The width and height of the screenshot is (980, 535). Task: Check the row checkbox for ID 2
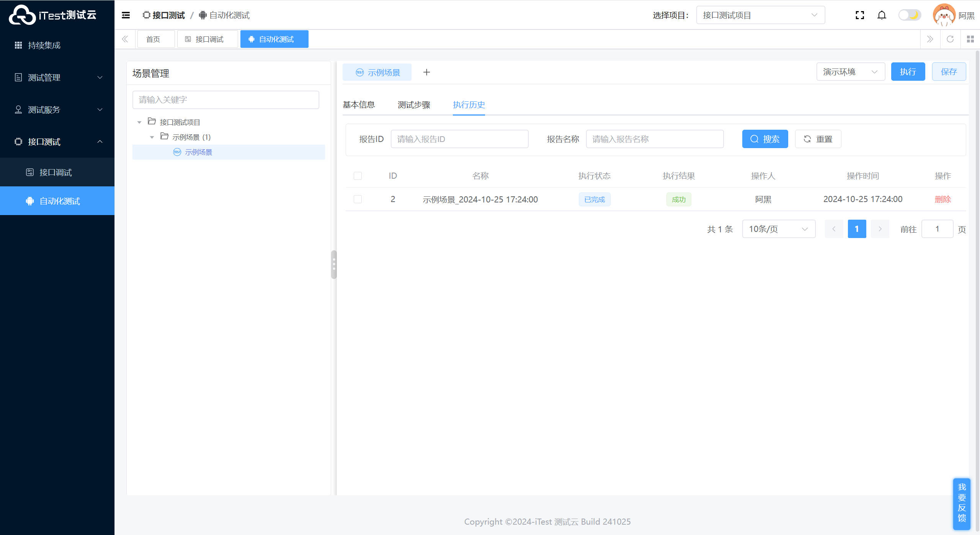(358, 199)
